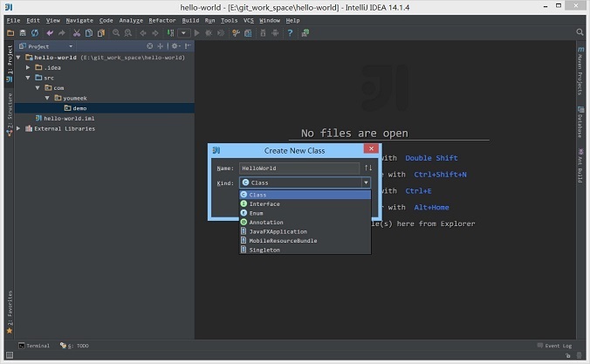The width and height of the screenshot is (590, 364).
Task: Open the Refactor menu
Action: (161, 20)
